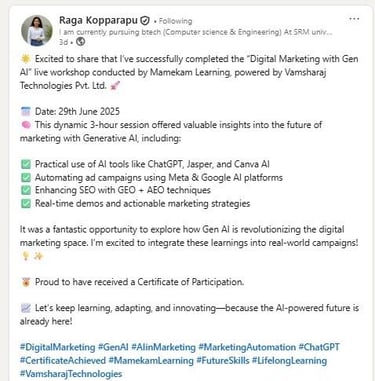Open the #CertificateAchieved hashtag
This screenshot has width=375, height=381.
(x=63, y=360)
